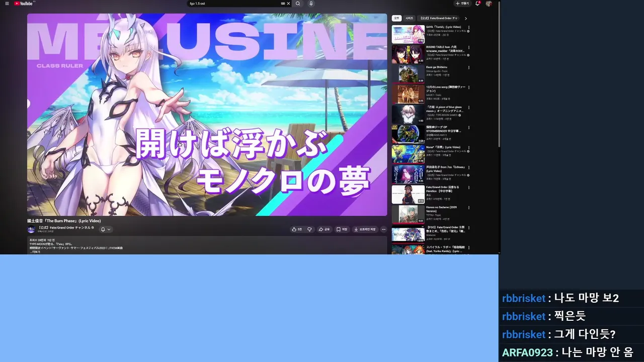Start voice search with the microphone
Image resolution: width=644 pixels, height=362 pixels.
click(x=311, y=4)
